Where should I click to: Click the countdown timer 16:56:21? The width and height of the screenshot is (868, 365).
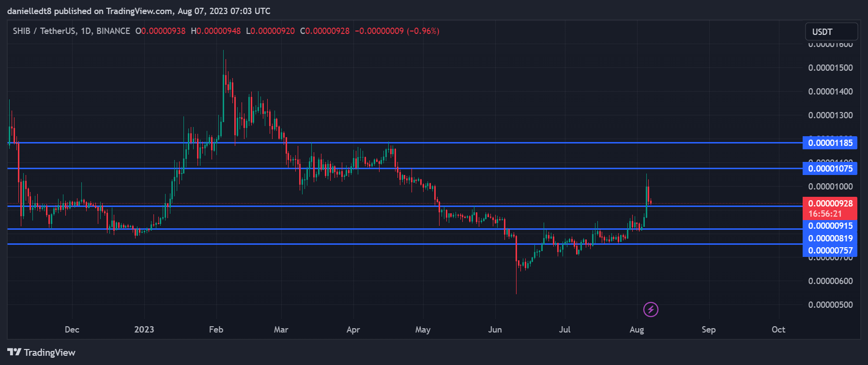(825, 214)
